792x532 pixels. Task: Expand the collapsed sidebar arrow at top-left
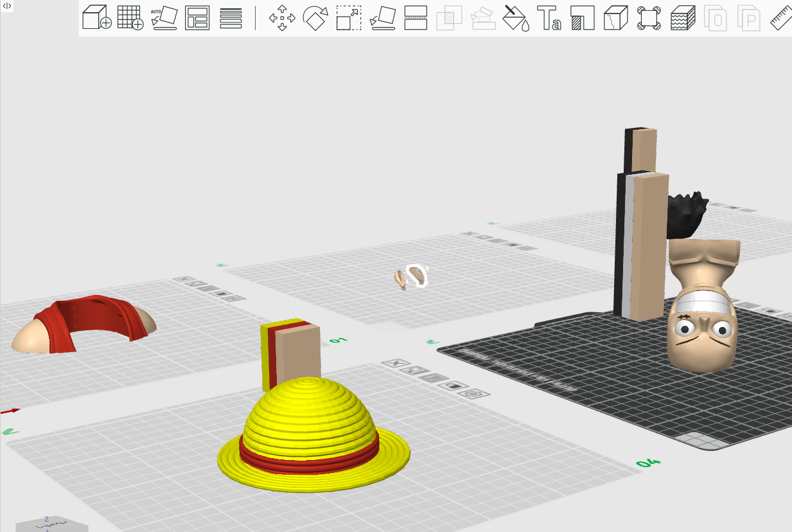click(x=7, y=6)
